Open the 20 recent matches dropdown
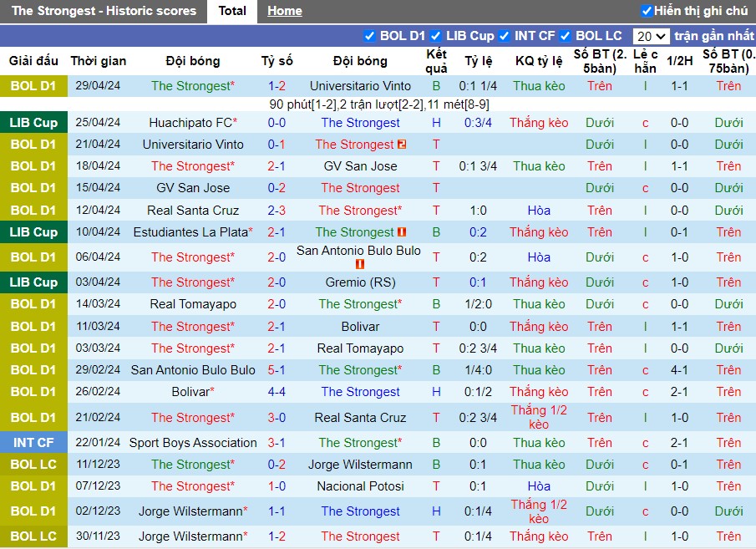Image resolution: width=756 pixels, height=549 pixels. coord(651,36)
